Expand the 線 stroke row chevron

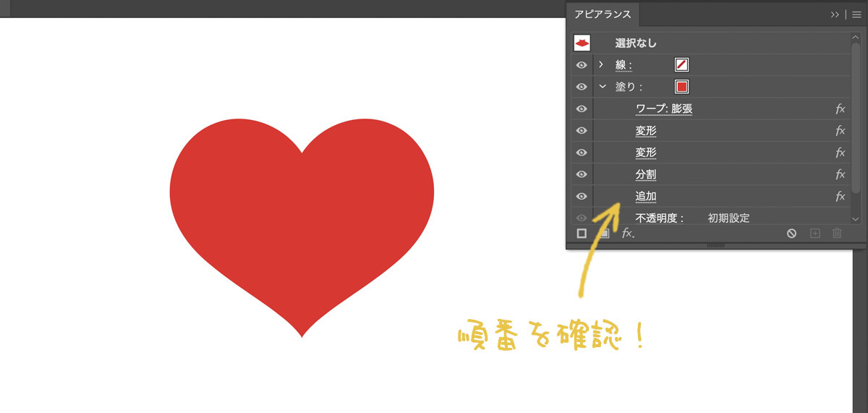pos(601,65)
